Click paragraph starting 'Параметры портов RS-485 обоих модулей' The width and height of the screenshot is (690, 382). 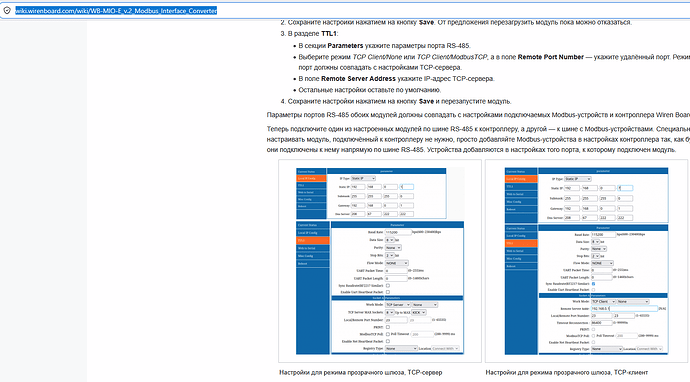(478, 115)
